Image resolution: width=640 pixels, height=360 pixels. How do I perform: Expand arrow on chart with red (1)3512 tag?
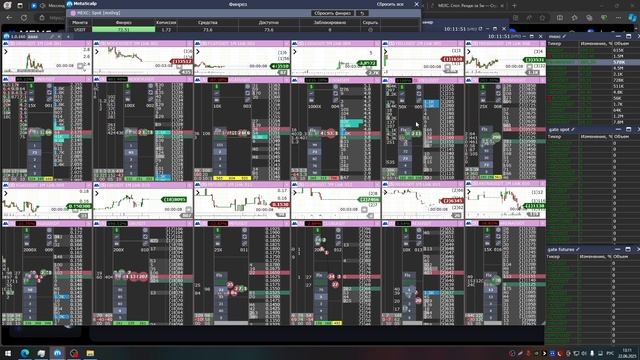pos(97,51)
